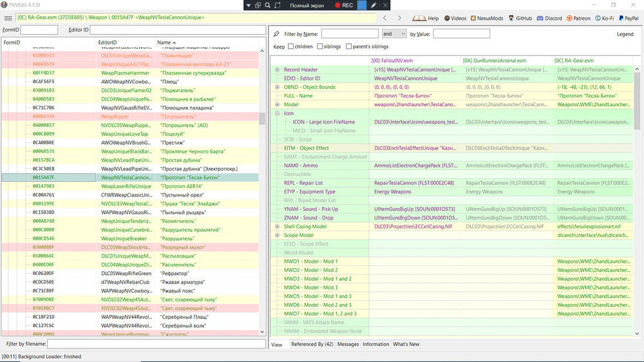
Task: Click the Filter by Name input
Action: tap(350, 33)
